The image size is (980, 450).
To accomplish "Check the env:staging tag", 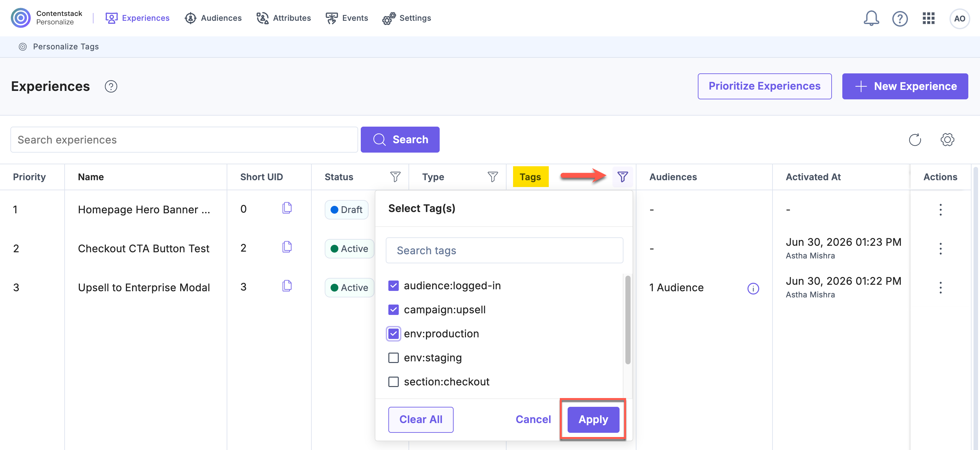I will [393, 357].
